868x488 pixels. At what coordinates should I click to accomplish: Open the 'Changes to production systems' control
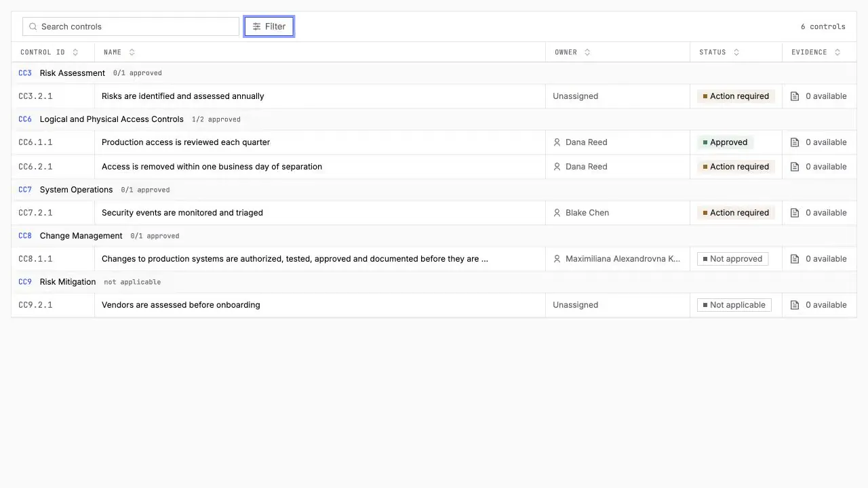295,259
